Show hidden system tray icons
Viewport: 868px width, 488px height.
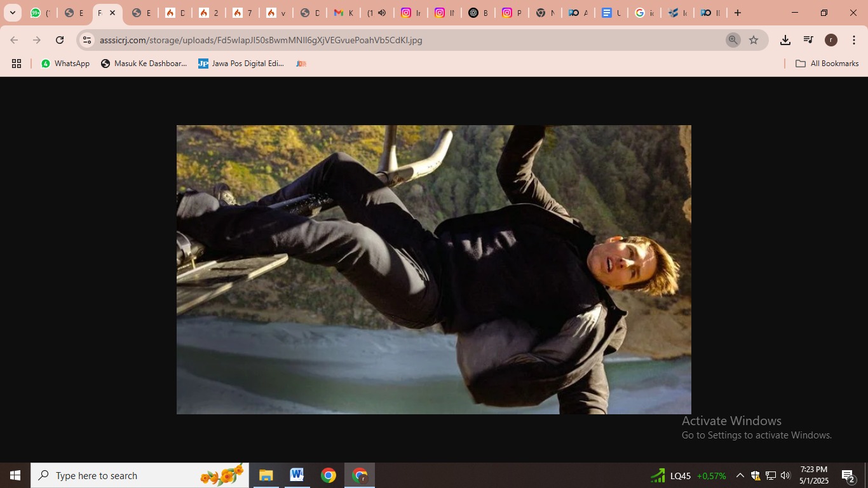point(740,475)
